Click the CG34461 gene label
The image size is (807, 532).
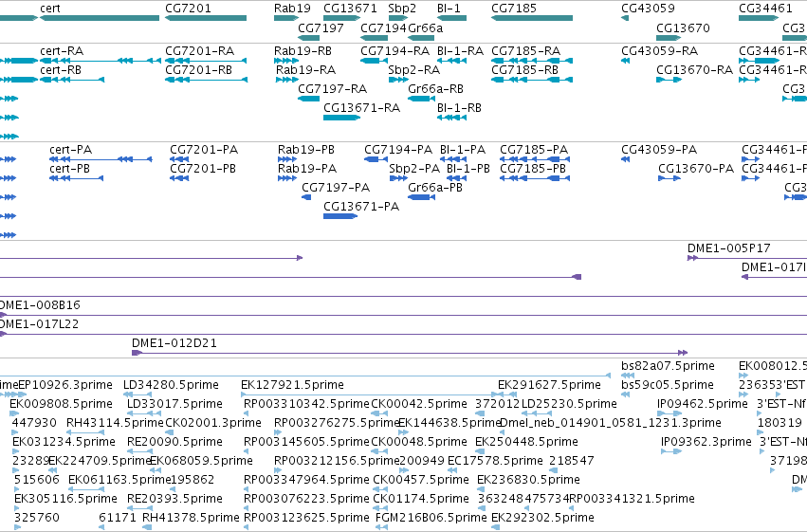tap(765, 9)
